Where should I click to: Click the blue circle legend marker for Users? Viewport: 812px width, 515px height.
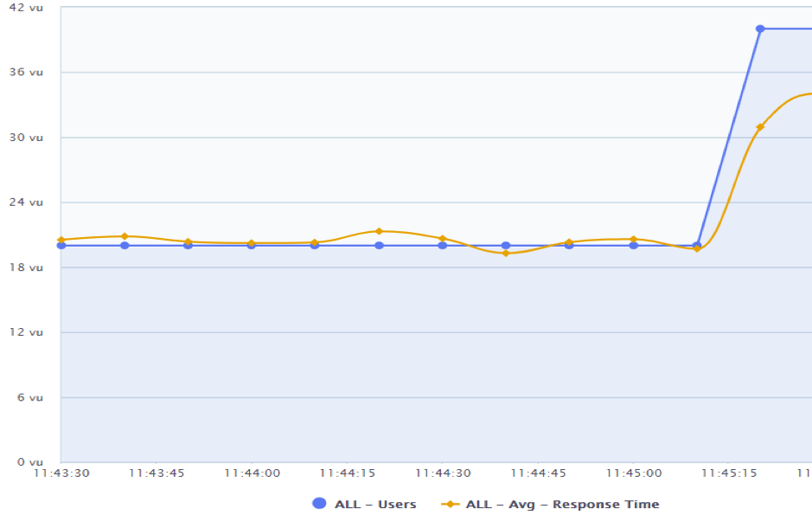[318, 504]
